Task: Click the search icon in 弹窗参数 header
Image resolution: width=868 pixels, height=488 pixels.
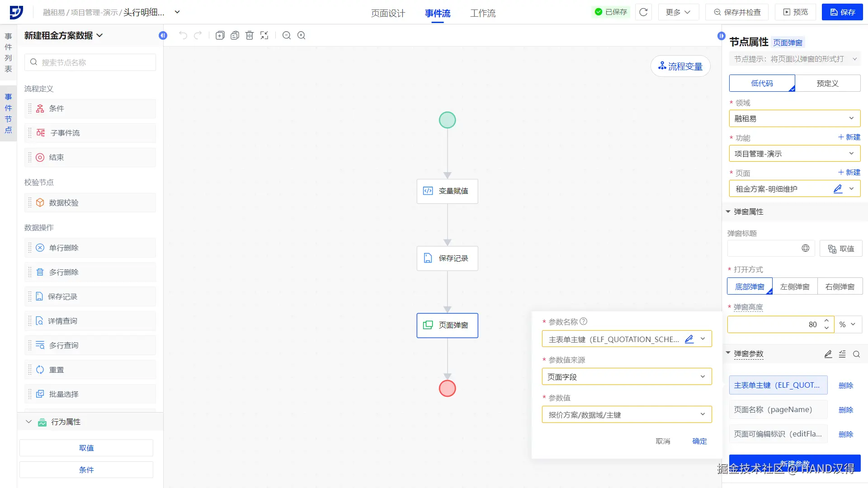Action: coord(856,354)
